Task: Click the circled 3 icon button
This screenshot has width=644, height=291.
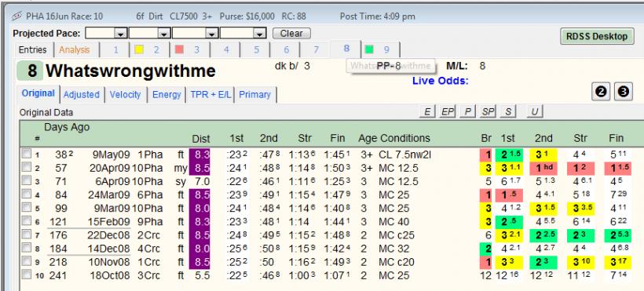Action: [623, 92]
